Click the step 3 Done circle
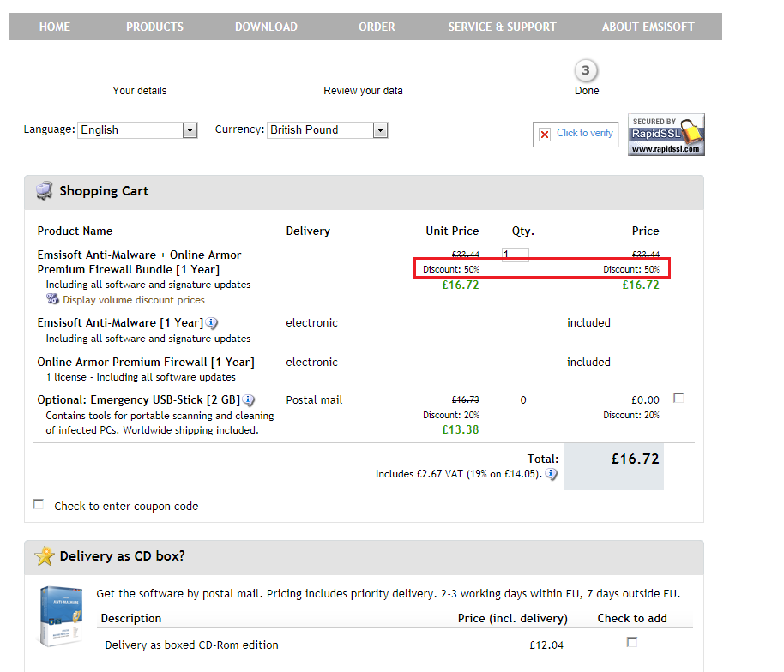 pyautogui.click(x=587, y=70)
